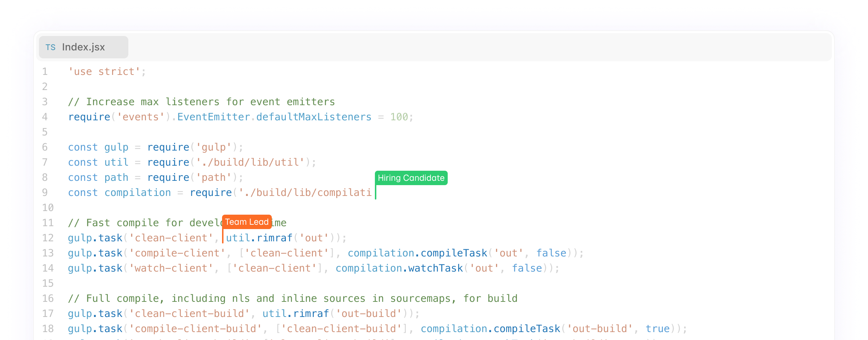Click line number 4 in gutter
The image size is (868, 340).
tap(45, 117)
